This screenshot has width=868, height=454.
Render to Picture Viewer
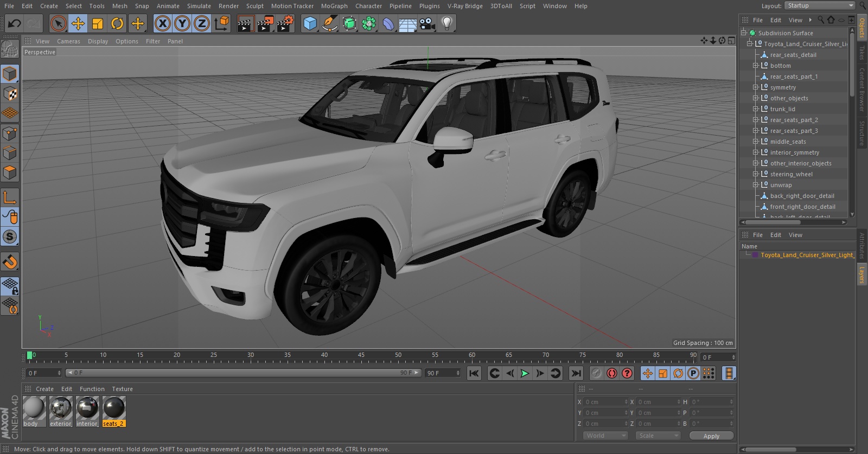(x=265, y=23)
